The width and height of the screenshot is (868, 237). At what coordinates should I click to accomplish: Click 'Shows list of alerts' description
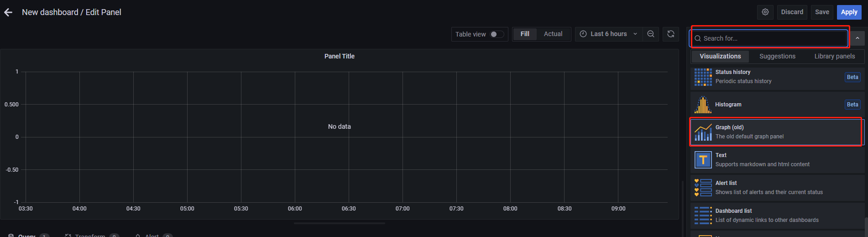(x=769, y=192)
